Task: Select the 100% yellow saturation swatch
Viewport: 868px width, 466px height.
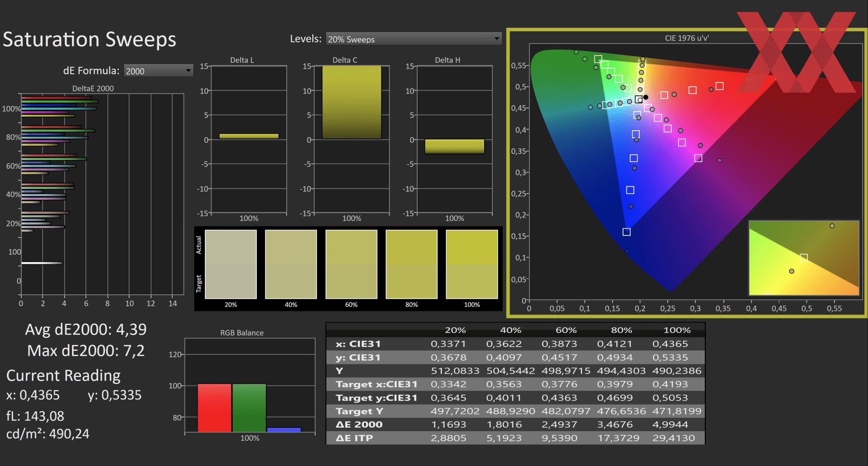Action: pyautogui.click(x=472, y=264)
